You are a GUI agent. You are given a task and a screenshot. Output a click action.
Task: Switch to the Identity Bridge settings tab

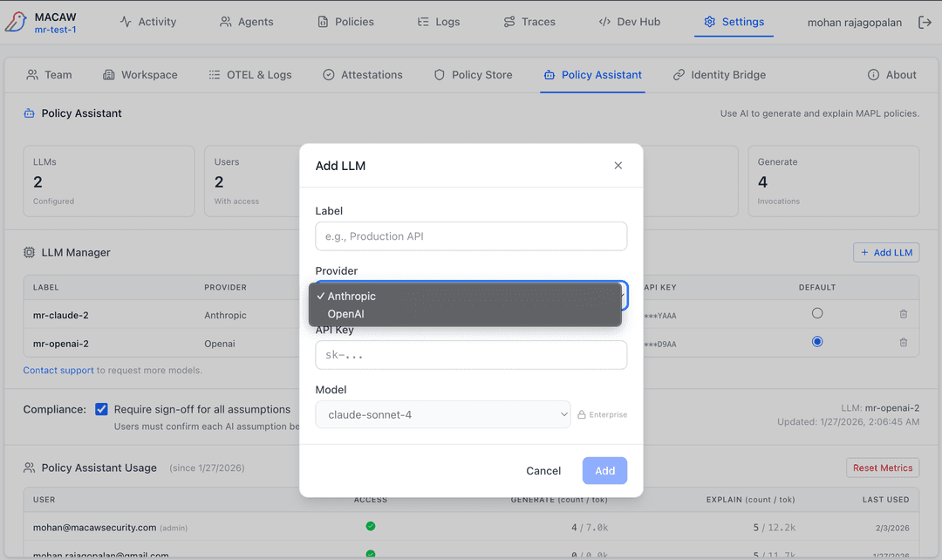[719, 75]
